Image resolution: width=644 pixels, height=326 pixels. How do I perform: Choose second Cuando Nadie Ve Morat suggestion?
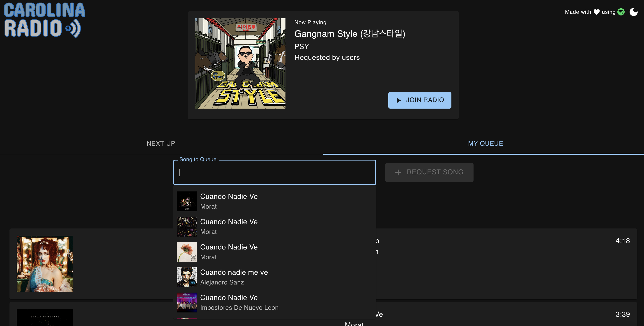tap(229, 226)
